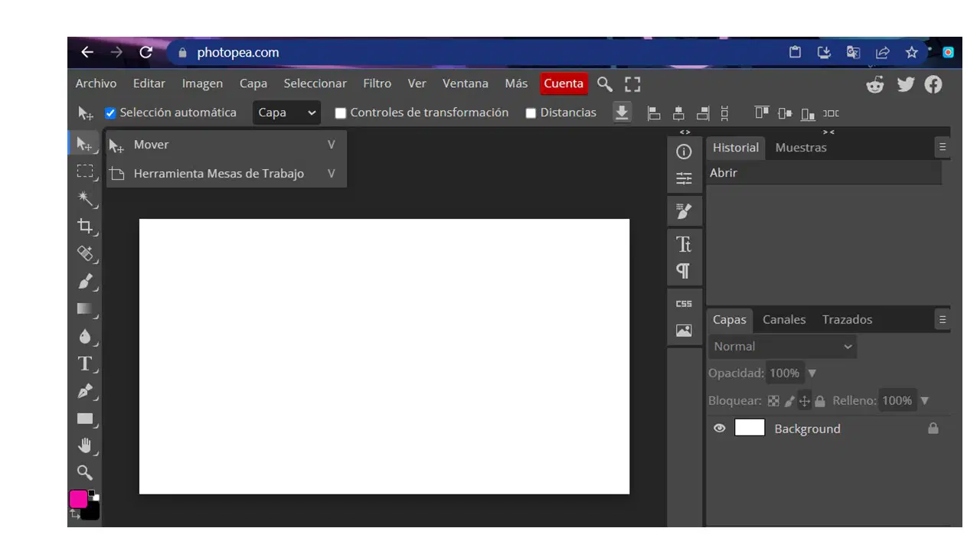Screen dimensions: 980x551
Task: Enable Controles de transformación checkbox
Action: (341, 113)
